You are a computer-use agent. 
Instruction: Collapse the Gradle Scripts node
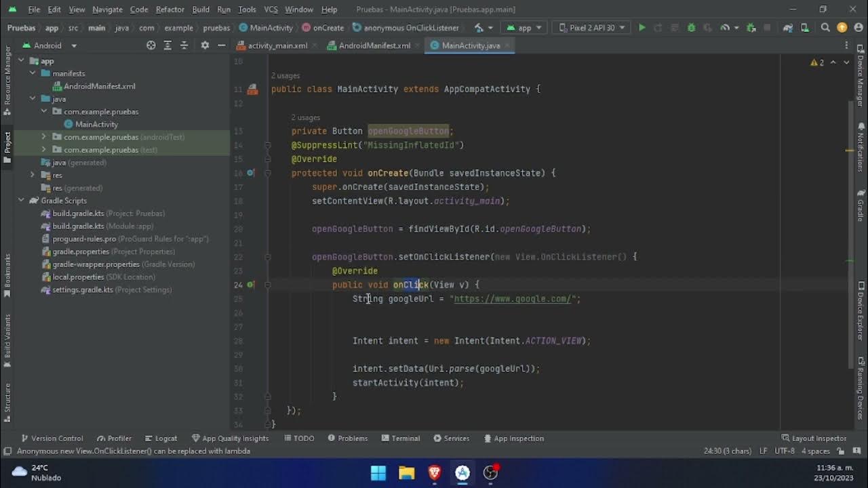tap(21, 201)
